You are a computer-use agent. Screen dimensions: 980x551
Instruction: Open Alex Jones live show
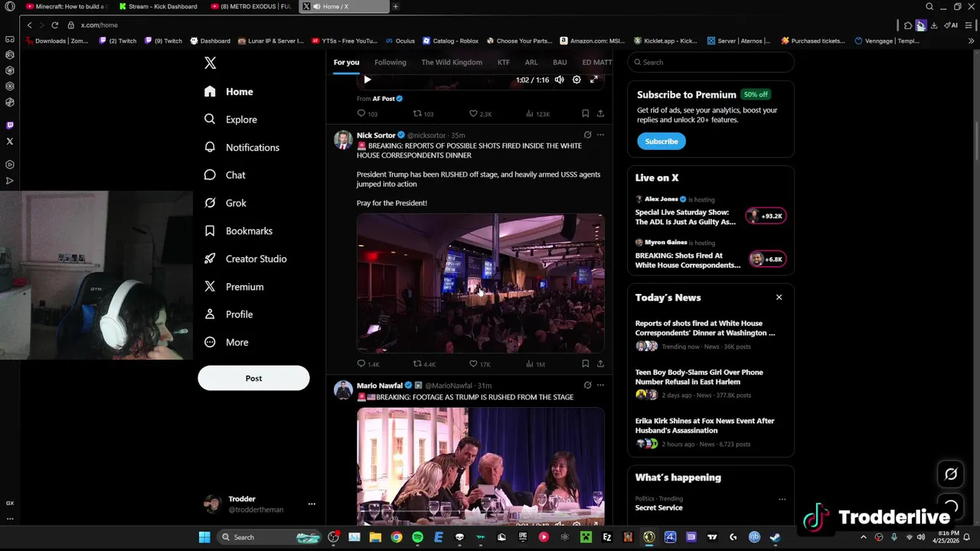tap(710, 210)
